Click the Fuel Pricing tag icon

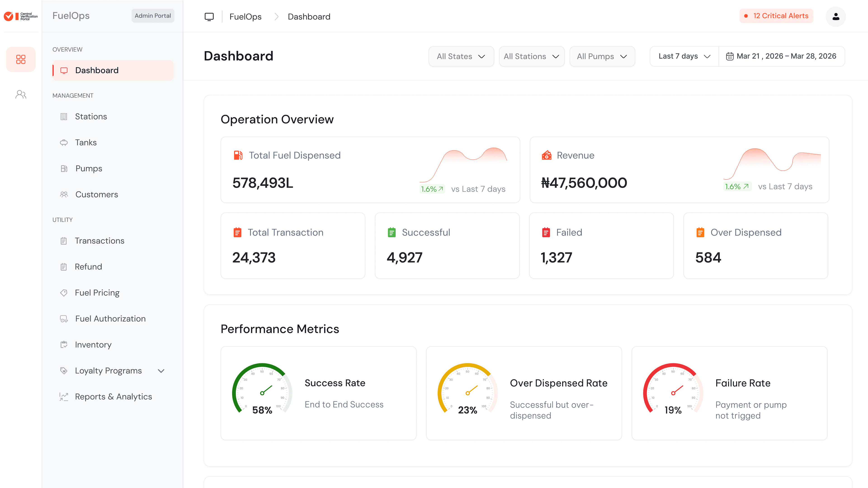click(x=64, y=293)
